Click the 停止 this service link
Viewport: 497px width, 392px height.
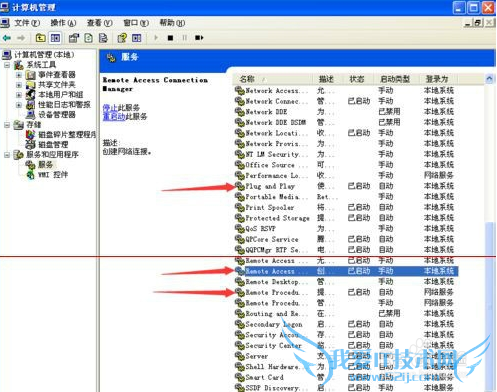coord(110,108)
